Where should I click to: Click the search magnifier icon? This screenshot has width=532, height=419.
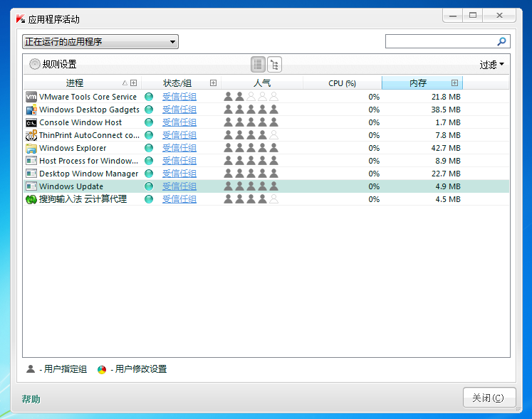click(501, 42)
